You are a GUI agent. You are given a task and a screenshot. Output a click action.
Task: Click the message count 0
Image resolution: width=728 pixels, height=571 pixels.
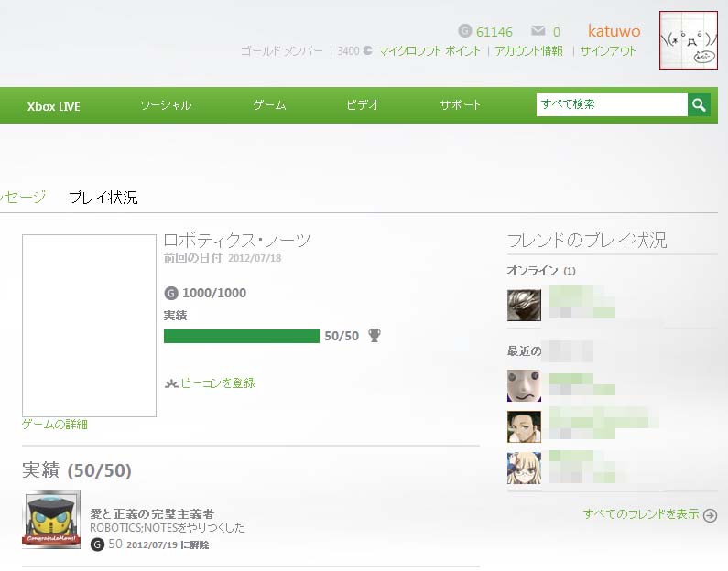pyautogui.click(x=556, y=31)
